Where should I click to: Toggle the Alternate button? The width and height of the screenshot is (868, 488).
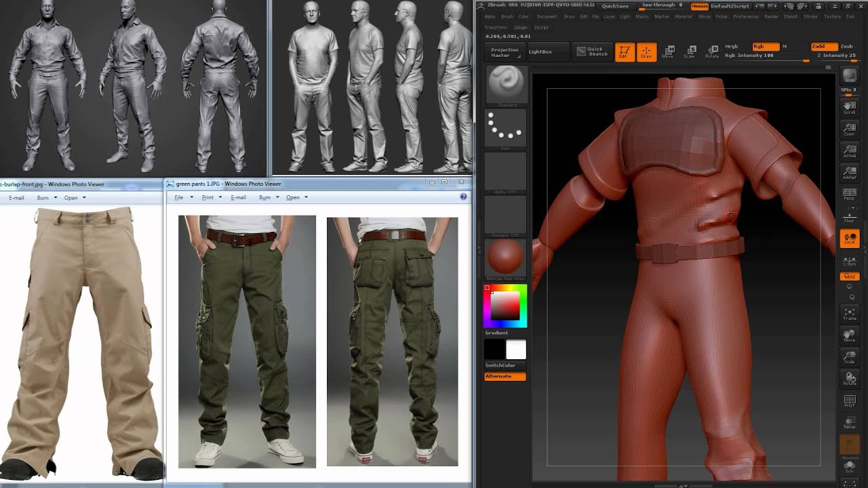pos(505,376)
